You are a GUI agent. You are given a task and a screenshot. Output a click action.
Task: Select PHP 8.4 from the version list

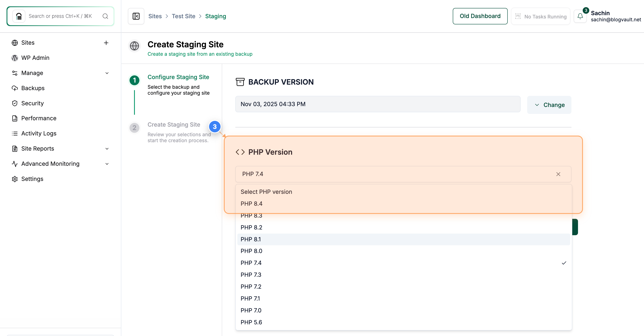(251, 203)
